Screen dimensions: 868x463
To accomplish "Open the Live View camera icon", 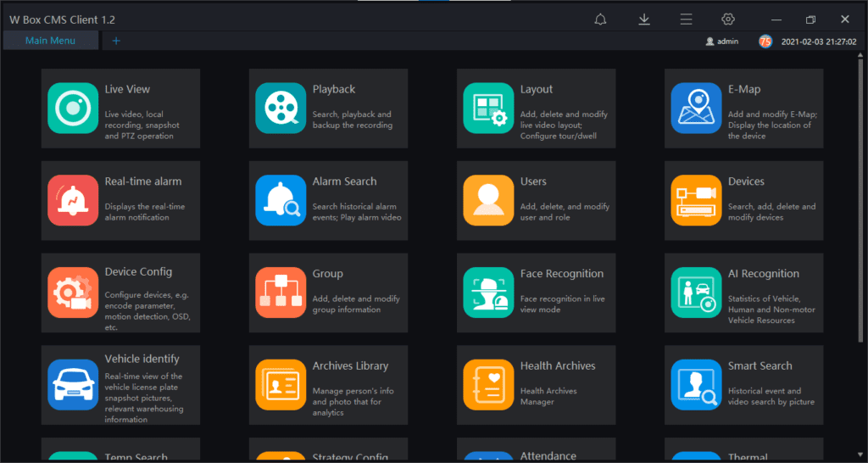I will (x=73, y=108).
